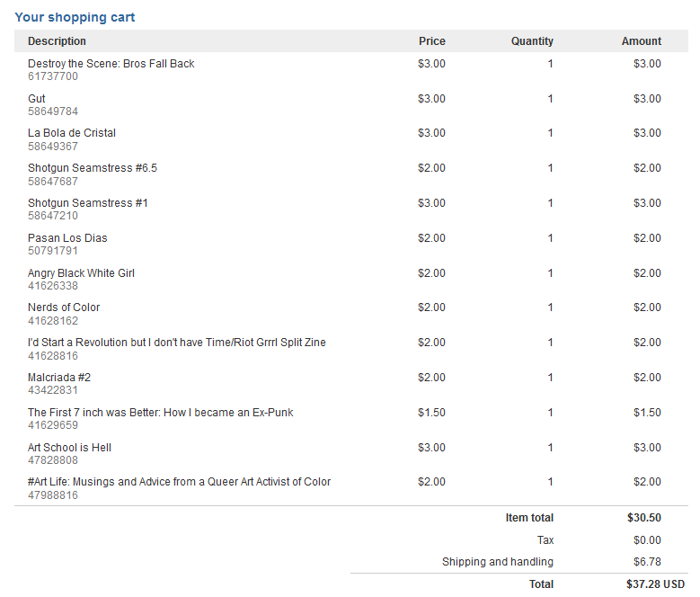Click the 'Angry Black White Girl' item
Screen dimensions: 700x597
[x=81, y=273]
